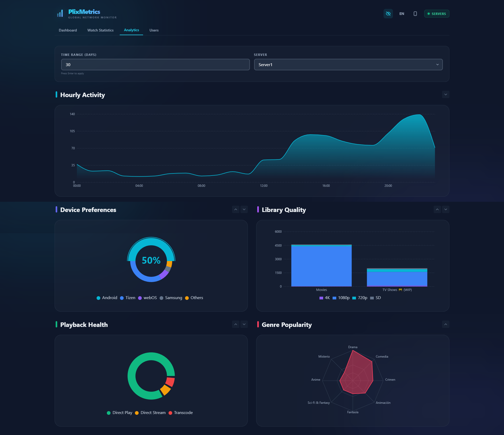Click the 50% center label
Screen dimensions: 504x435
click(151, 260)
